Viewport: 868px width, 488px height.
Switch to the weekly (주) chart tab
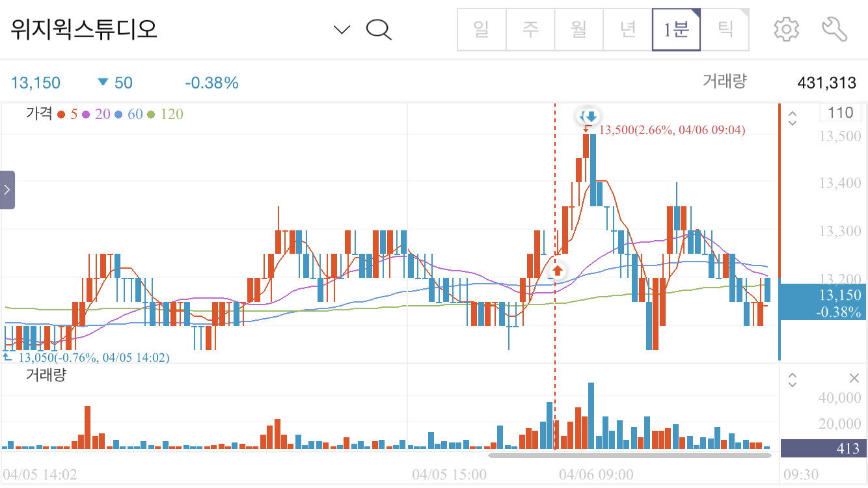(530, 29)
